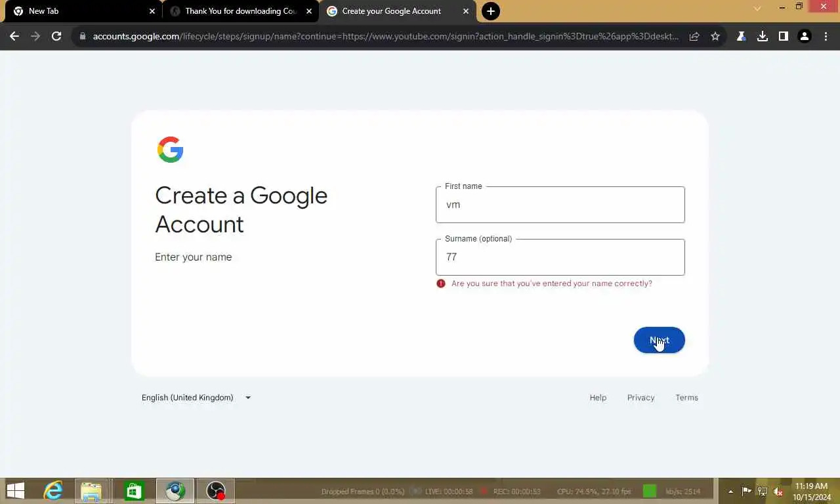Select the Create your Google Account tab
The width and height of the screenshot is (840, 504).
coord(397,11)
